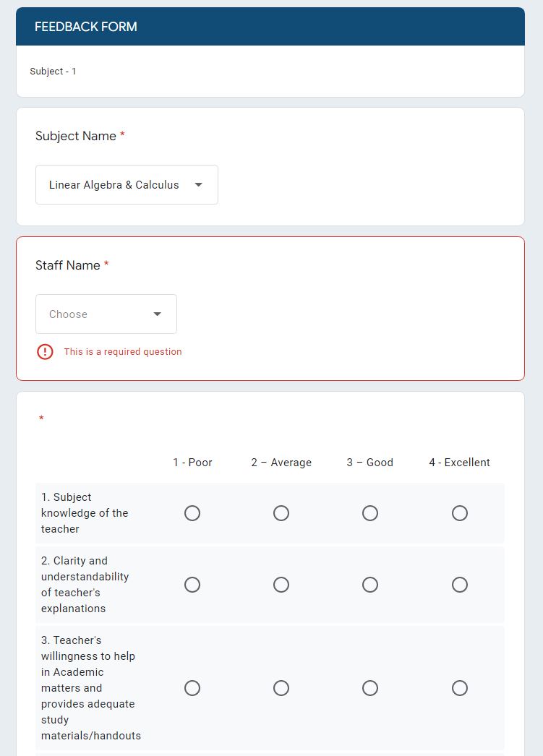
Task: Choose Good for teacher's willingness to help
Action: (370, 688)
